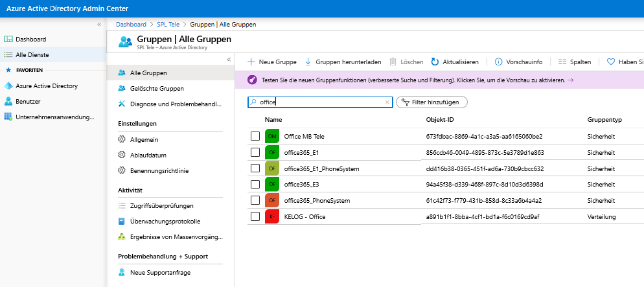The height and width of the screenshot is (287, 644).
Task: Click the Löschen trash button in toolbar
Action: tap(406, 62)
